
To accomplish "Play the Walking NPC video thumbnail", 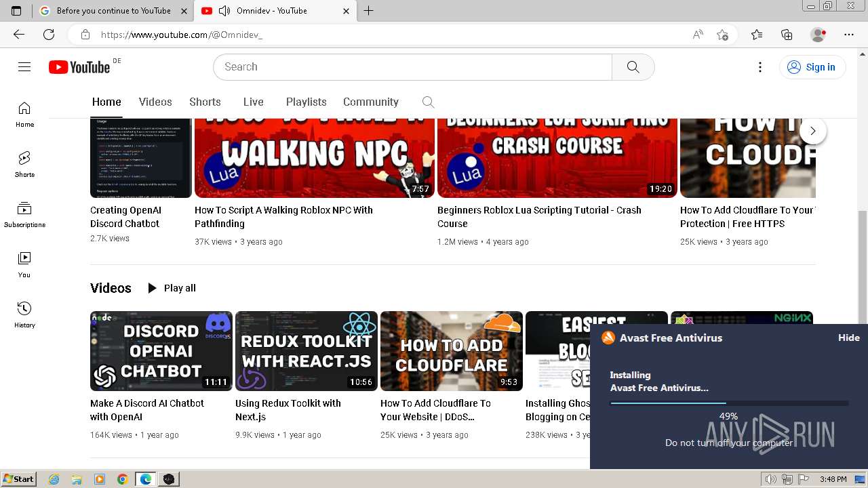I will coord(314,158).
